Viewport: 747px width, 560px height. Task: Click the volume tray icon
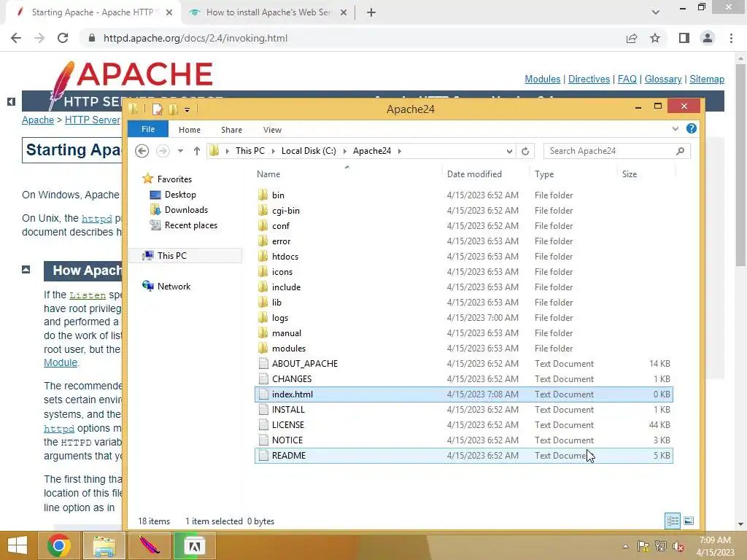pos(678,546)
